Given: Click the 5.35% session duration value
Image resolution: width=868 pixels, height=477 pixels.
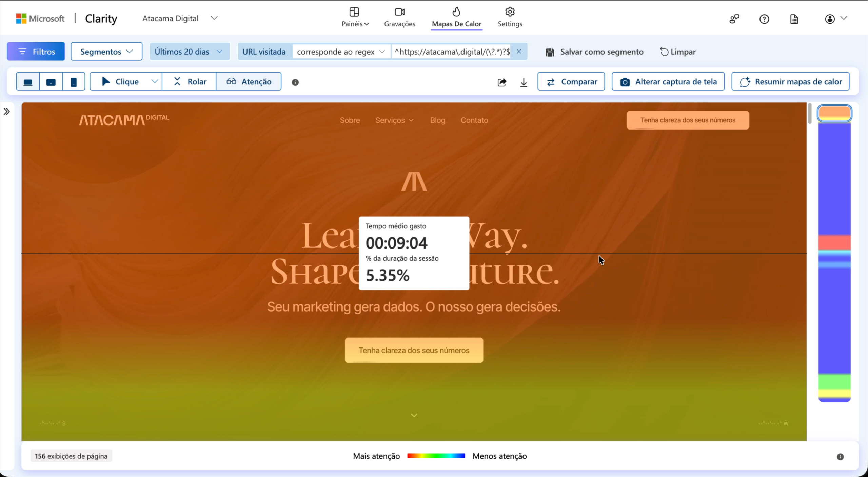Looking at the screenshot, I should point(388,275).
